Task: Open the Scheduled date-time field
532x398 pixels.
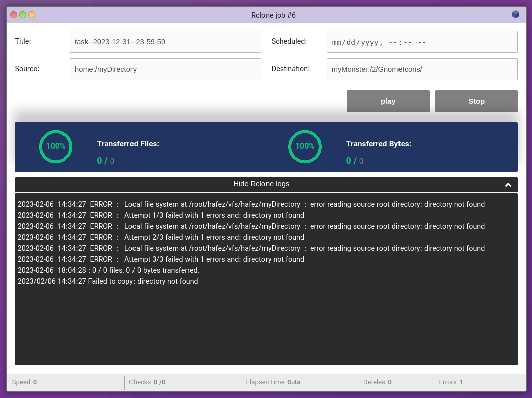Action: point(422,42)
